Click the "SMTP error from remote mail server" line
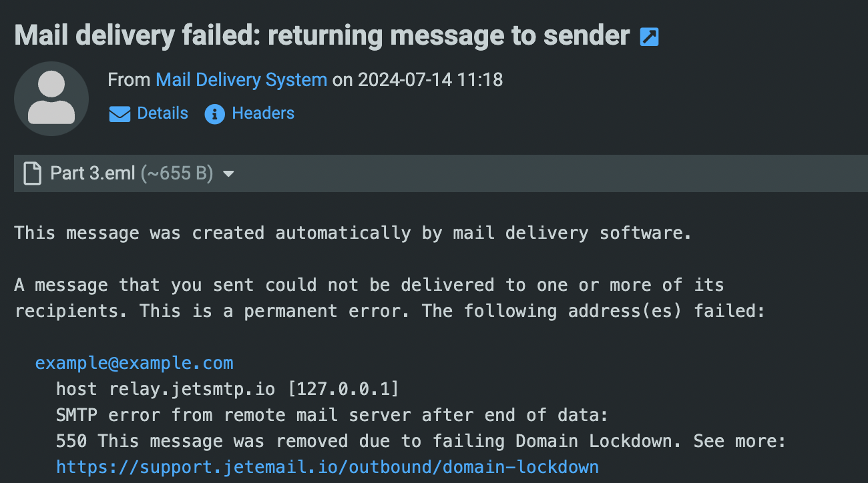The image size is (868, 483). 332,415
